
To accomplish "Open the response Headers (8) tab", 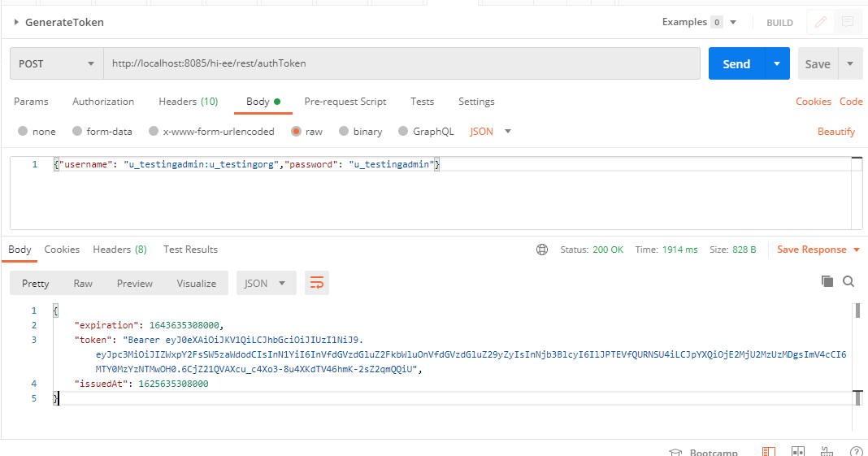I will click(119, 250).
